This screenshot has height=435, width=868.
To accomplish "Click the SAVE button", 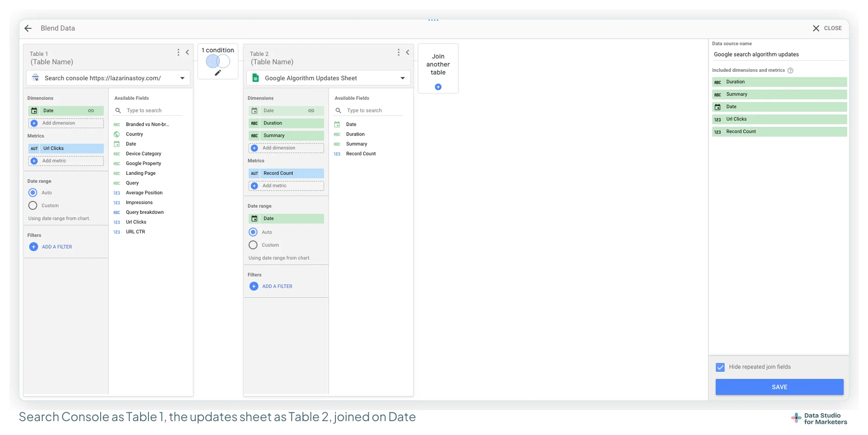I will pyautogui.click(x=779, y=387).
